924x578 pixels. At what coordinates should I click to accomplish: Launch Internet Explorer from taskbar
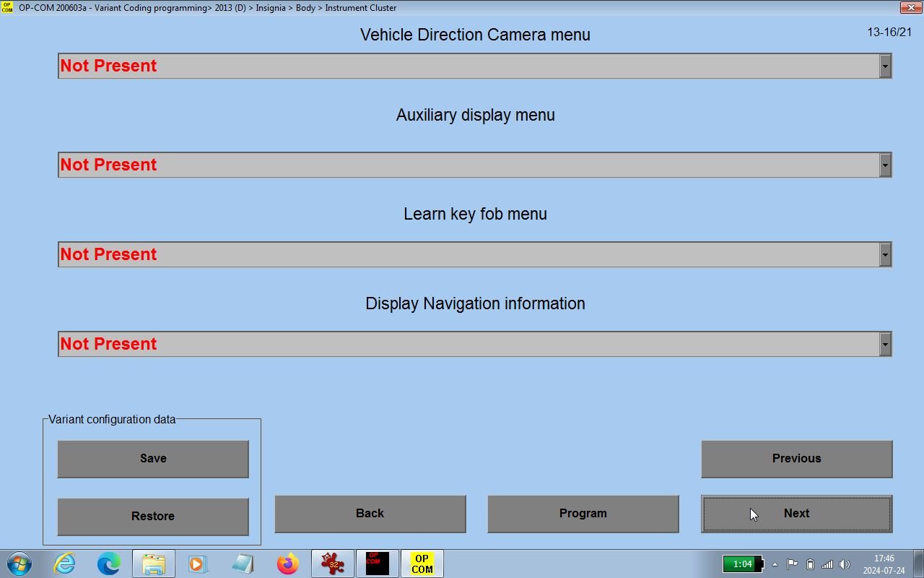point(64,564)
